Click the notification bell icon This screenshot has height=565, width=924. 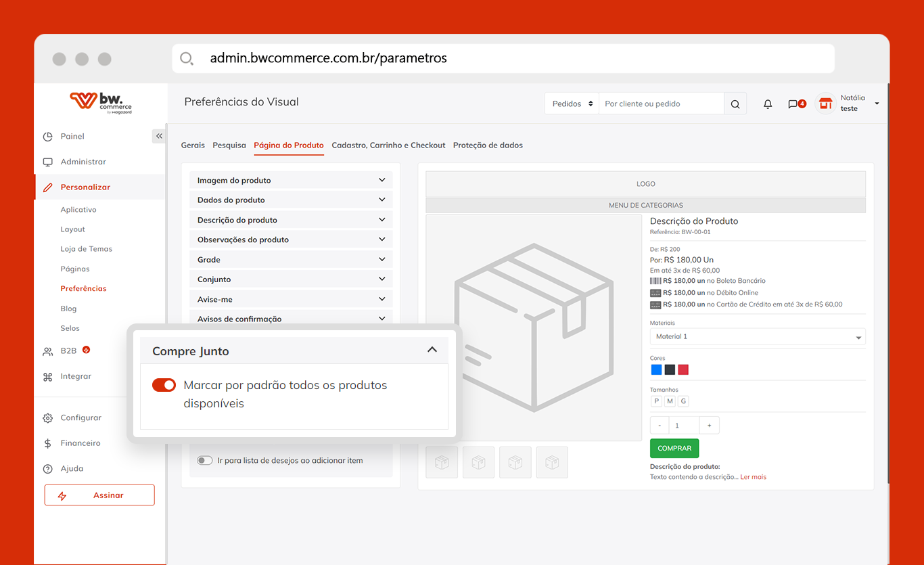(x=768, y=104)
